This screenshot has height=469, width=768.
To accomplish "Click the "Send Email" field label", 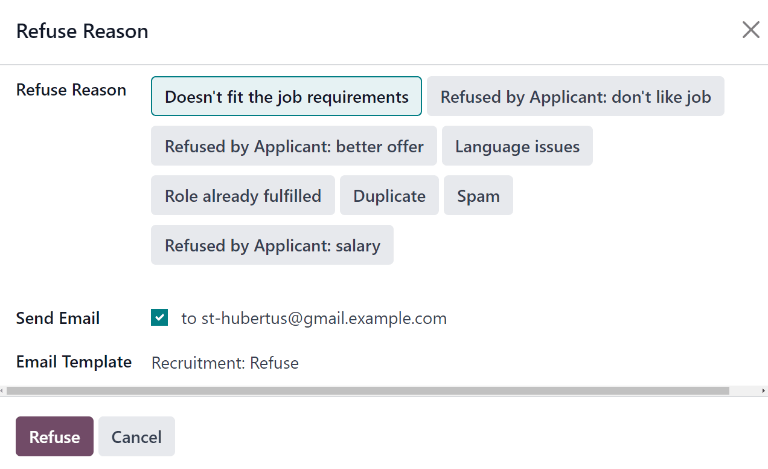I will pyautogui.click(x=58, y=318).
